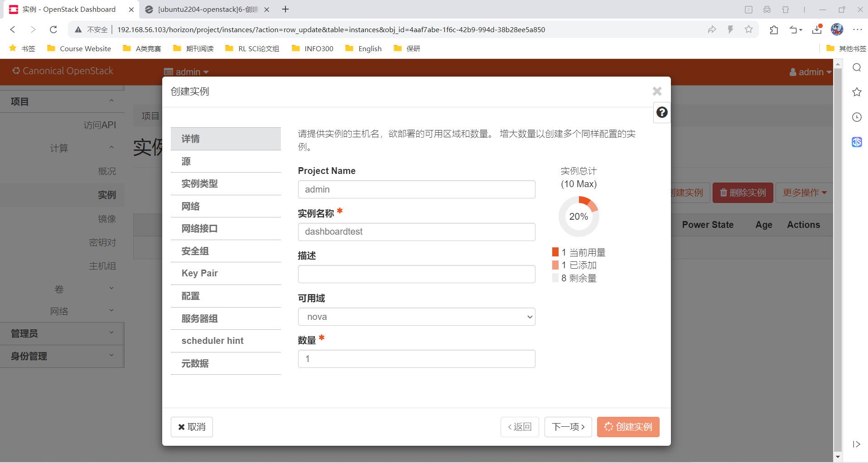Screen dimensions: 868x463
Task: Select the 配置 wizard step
Action: (226, 296)
